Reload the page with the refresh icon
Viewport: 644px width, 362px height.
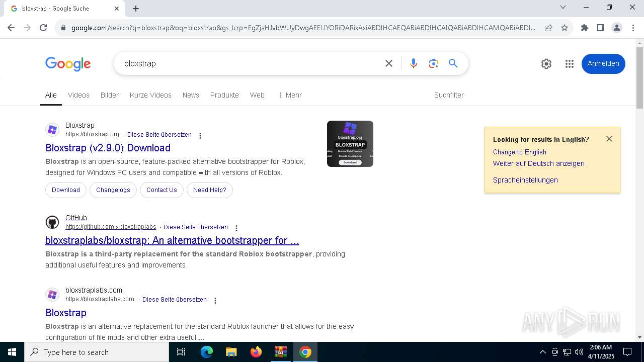[43, 28]
